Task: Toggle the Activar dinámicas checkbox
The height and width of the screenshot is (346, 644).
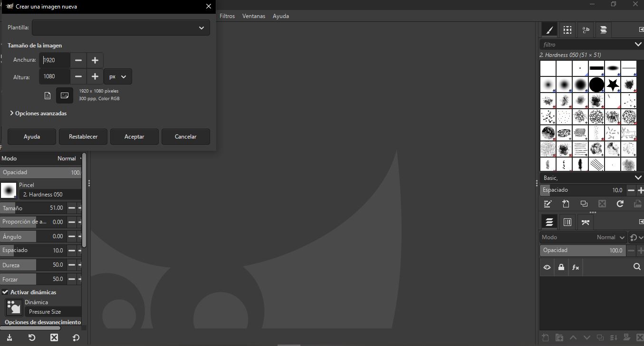Action: click(x=5, y=292)
